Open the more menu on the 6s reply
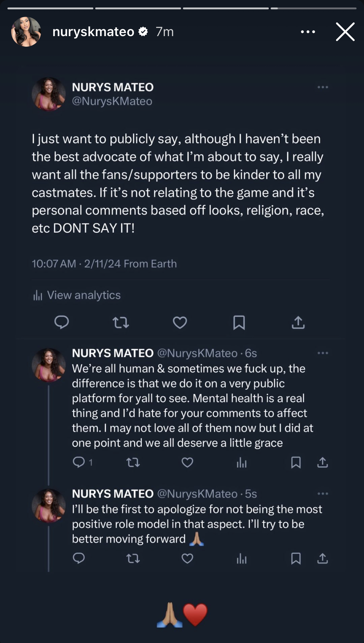 pyautogui.click(x=323, y=353)
